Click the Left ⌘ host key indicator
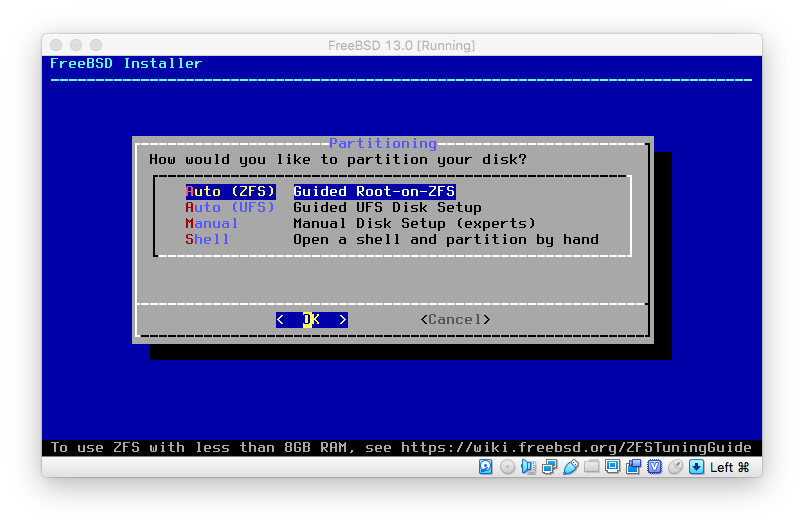This screenshot has width=804, height=527. tap(730, 467)
